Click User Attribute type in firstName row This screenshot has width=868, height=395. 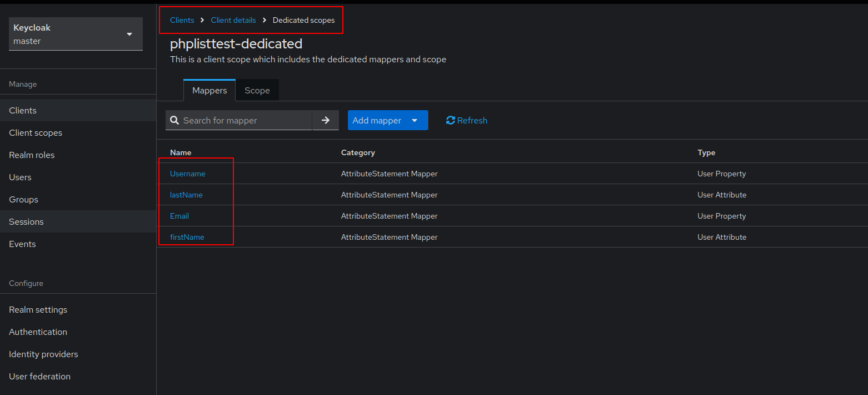click(x=722, y=237)
